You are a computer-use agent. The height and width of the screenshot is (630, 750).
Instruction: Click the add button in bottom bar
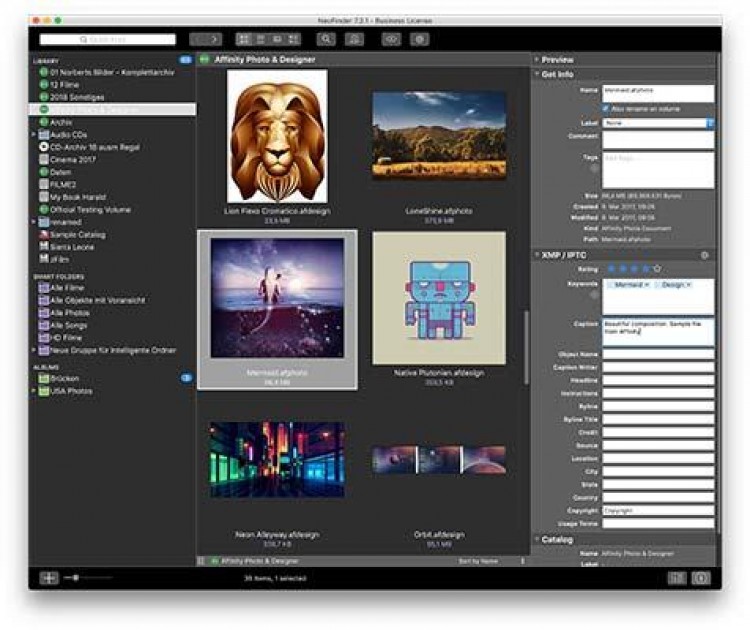tap(49, 578)
